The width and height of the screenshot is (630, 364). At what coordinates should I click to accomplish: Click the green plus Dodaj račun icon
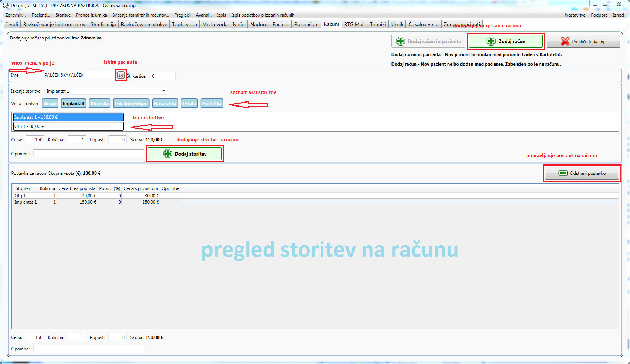coord(491,41)
